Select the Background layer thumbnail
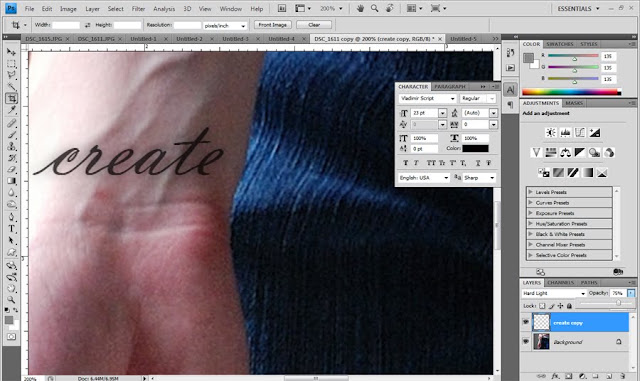This screenshot has width=640, height=381. pos(541,342)
